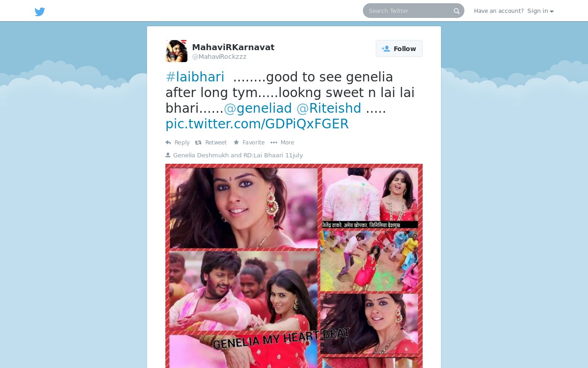The width and height of the screenshot is (588, 368).
Task: Open MahaviRKarnavat display name
Action: (x=233, y=47)
